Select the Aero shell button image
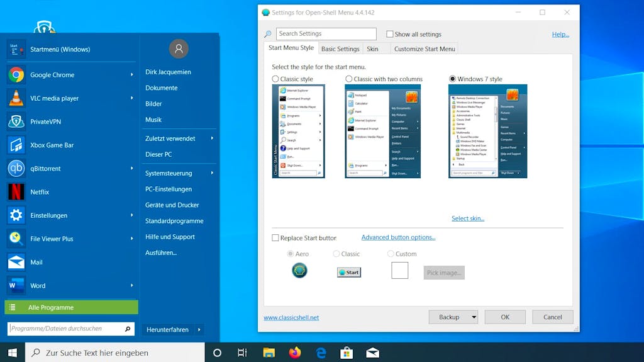644x362 pixels. pos(299,271)
